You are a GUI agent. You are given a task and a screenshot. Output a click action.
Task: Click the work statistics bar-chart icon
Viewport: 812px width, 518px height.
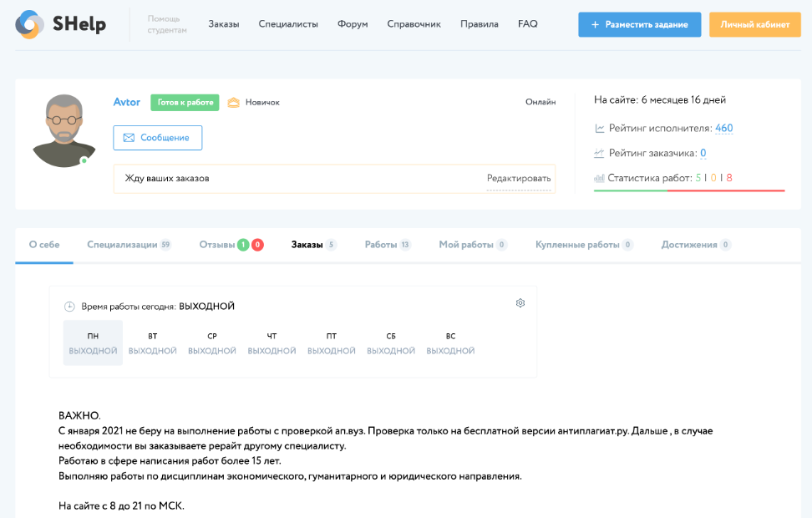click(x=601, y=177)
